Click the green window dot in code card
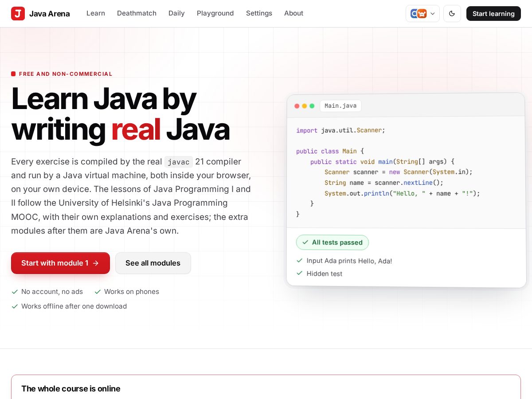The width and height of the screenshot is (532, 399). pos(312,106)
